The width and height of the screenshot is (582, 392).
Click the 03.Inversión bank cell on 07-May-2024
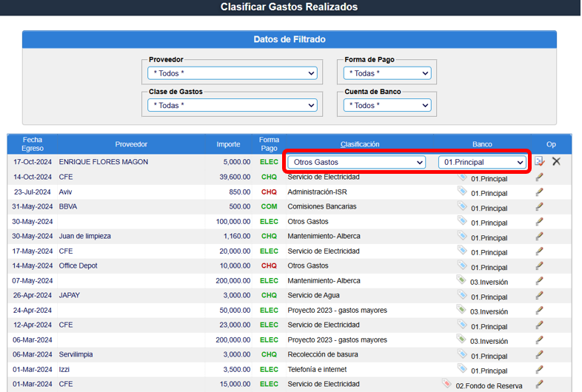[x=489, y=283]
